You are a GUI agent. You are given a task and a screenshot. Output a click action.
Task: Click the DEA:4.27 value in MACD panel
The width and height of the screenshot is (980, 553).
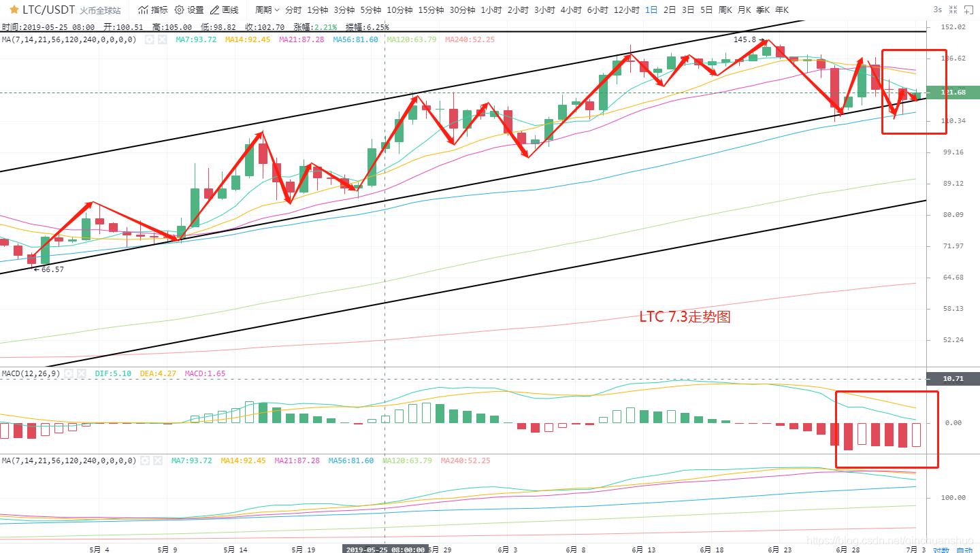[x=157, y=373]
